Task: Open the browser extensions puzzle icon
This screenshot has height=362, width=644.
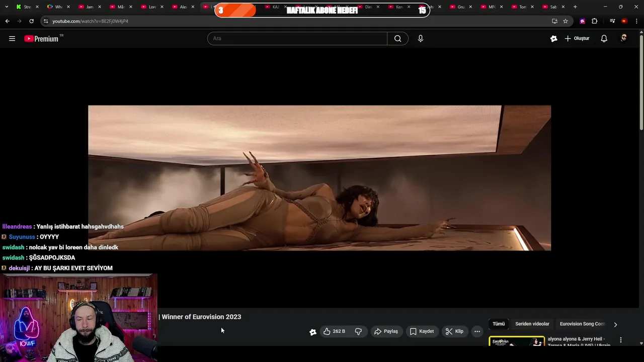Action: click(594, 21)
